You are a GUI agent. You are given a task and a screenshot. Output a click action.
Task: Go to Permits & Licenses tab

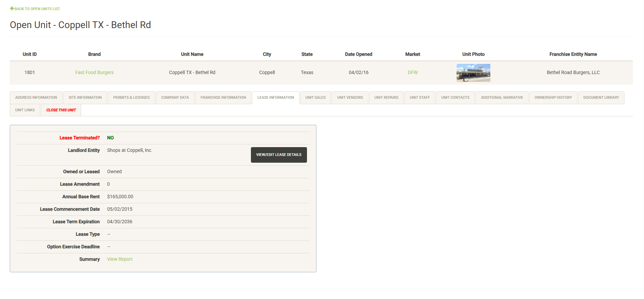131,97
